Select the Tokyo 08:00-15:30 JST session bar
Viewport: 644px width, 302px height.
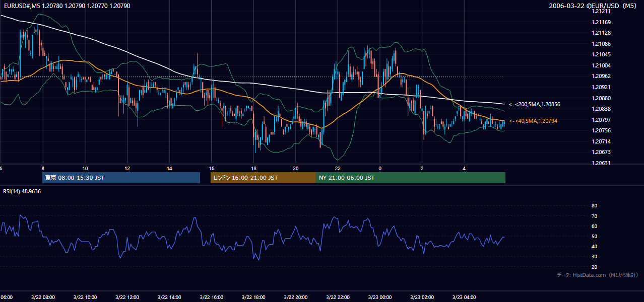click(121, 178)
